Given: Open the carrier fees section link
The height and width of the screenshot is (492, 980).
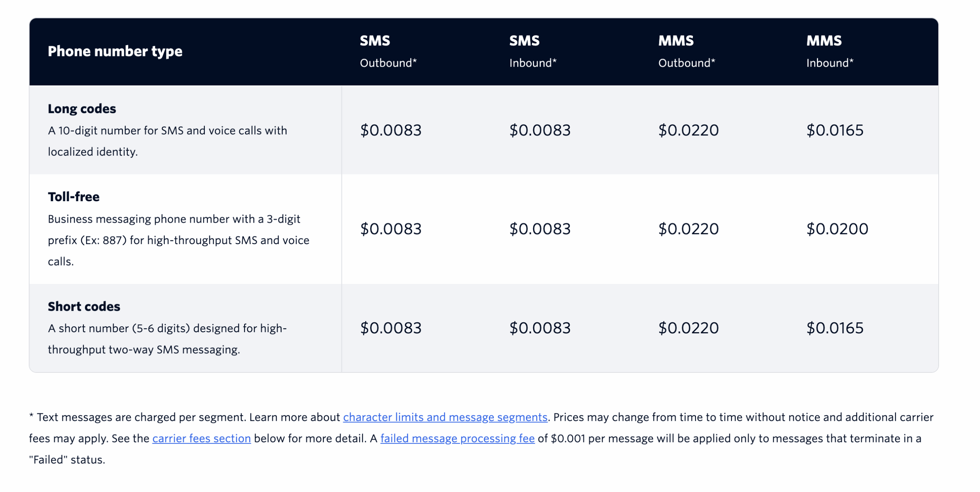Looking at the screenshot, I should coord(201,438).
